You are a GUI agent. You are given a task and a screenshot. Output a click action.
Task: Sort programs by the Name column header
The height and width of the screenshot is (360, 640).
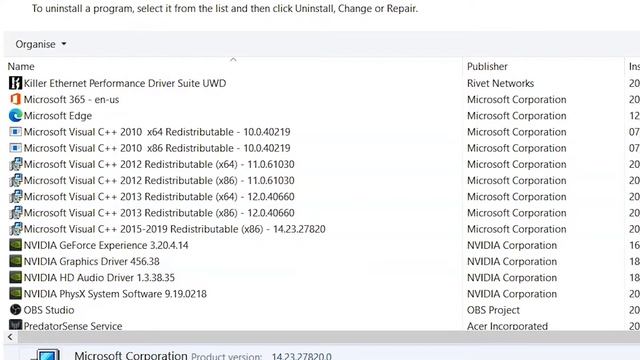pos(21,67)
